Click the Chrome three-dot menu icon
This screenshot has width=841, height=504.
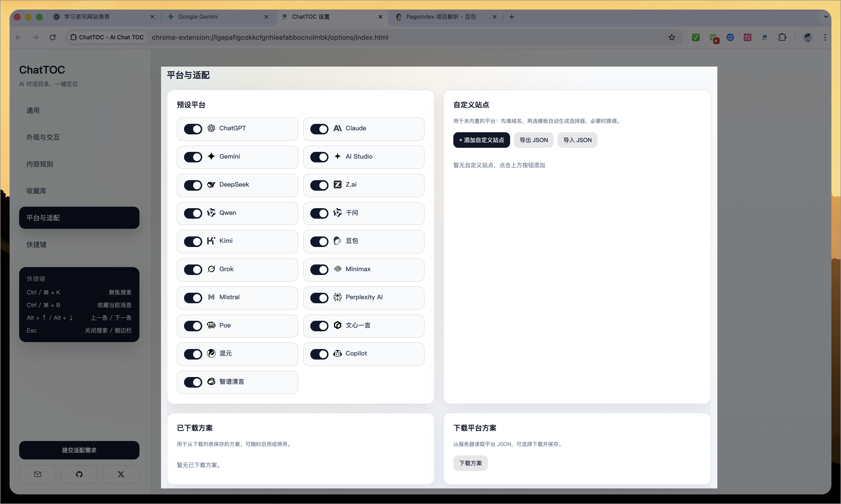[x=825, y=37]
